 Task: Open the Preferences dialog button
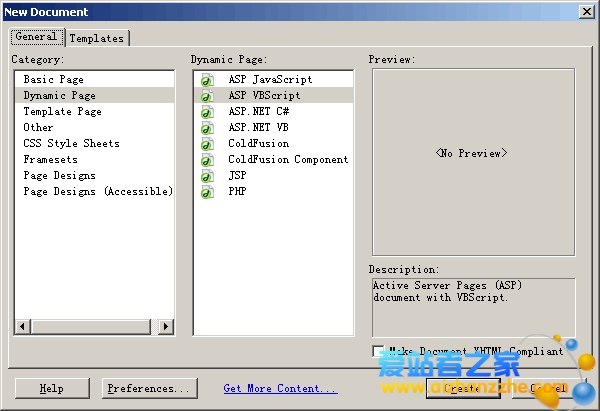point(149,389)
